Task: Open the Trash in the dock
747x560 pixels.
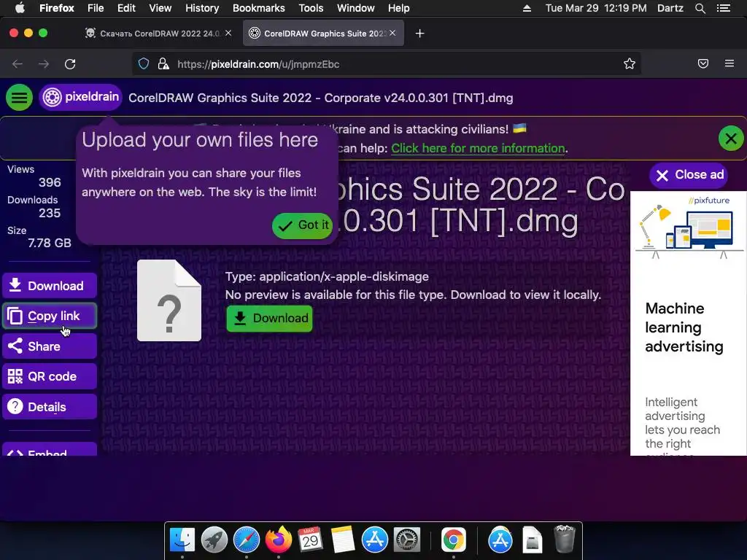Action: 565,539
